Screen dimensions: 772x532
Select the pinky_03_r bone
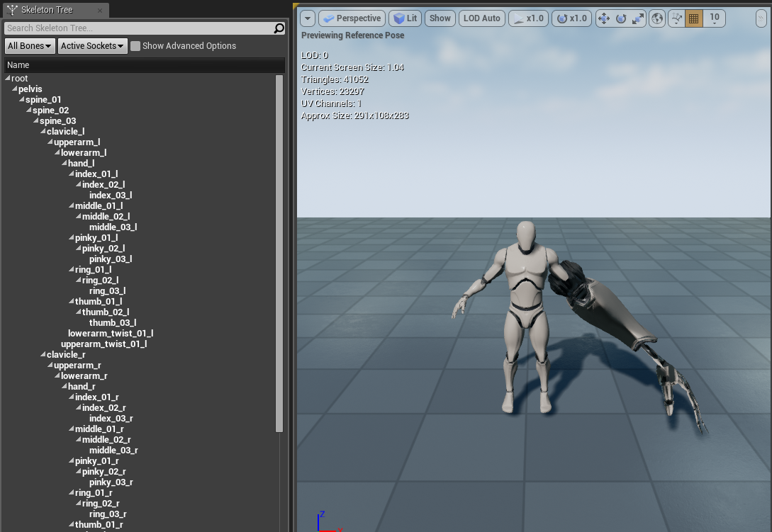[111, 482]
